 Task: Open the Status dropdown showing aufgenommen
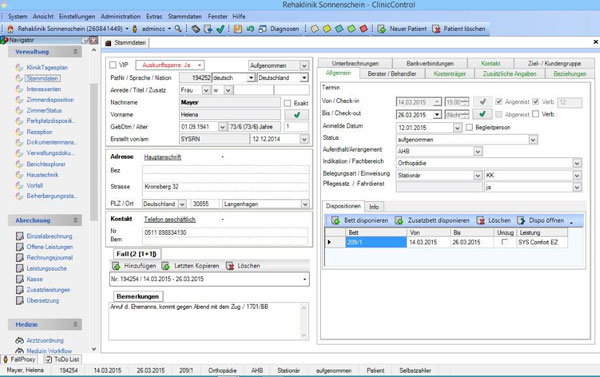point(533,139)
